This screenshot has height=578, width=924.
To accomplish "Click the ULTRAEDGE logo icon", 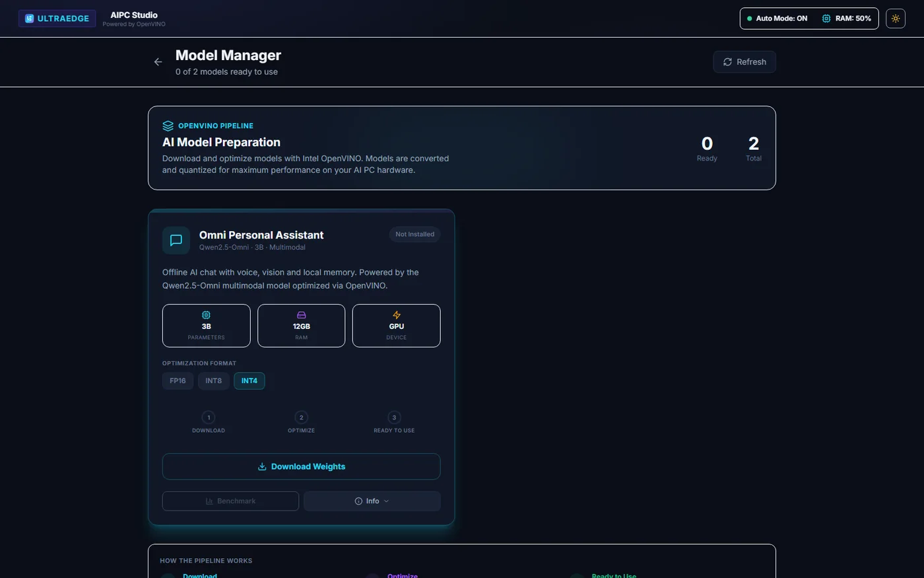I will 29,18.
